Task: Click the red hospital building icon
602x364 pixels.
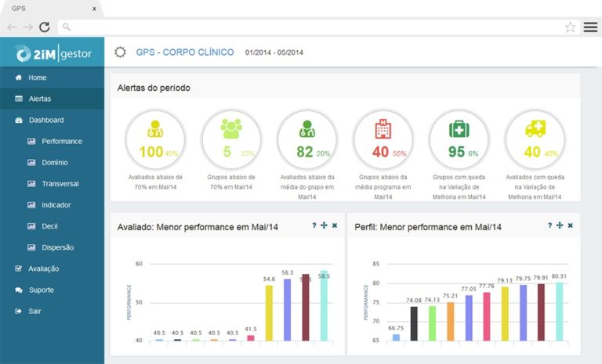Action: click(x=383, y=128)
